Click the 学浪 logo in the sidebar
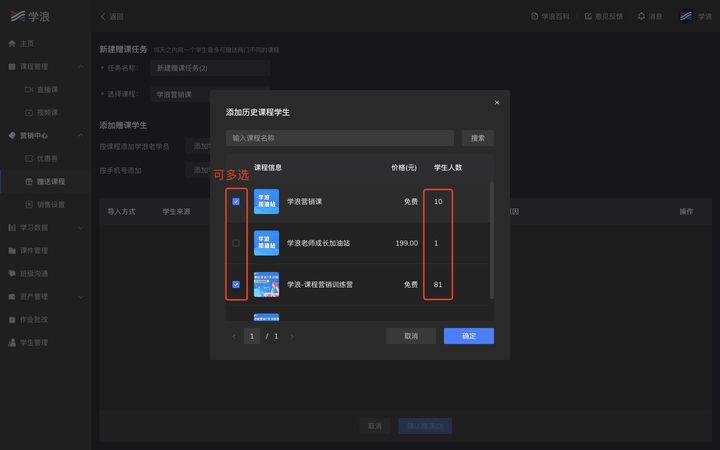 pyautogui.click(x=29, y=17)
